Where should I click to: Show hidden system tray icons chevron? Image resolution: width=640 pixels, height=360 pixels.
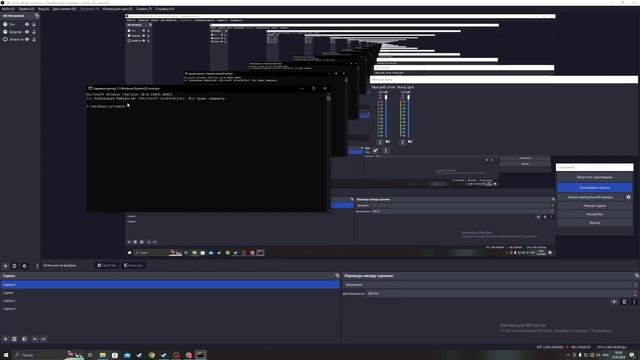pos(568,356)
